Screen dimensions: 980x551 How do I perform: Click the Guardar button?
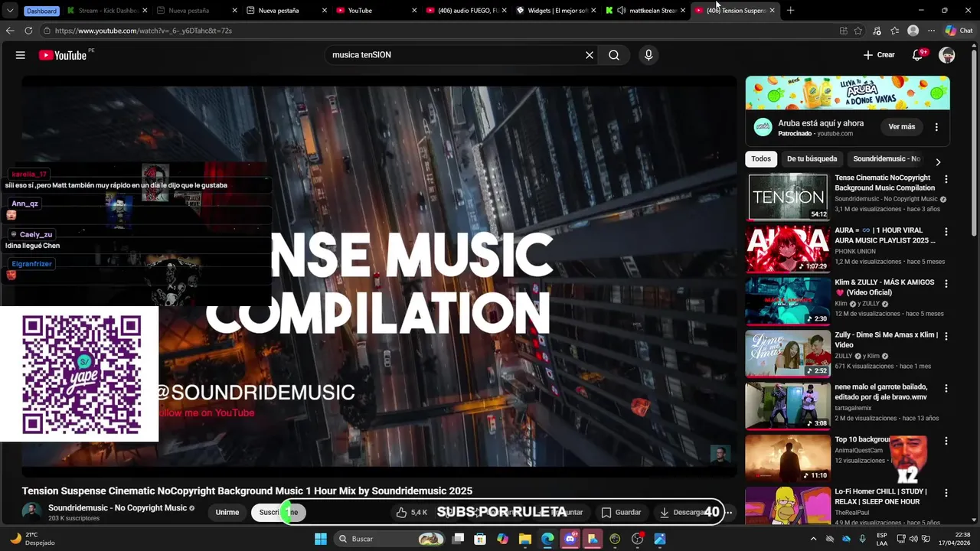point(621,512)
